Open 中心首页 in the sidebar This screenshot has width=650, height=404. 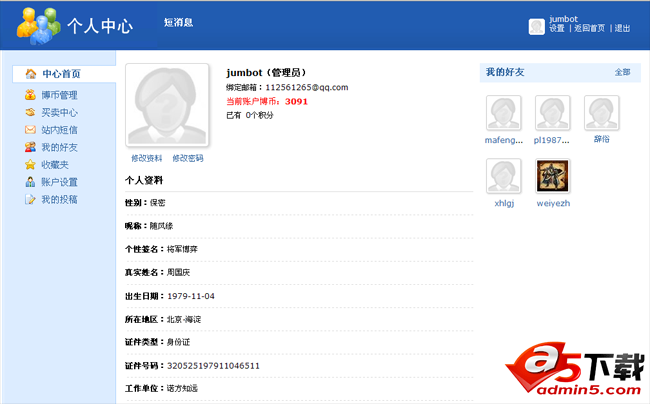tap(61, 74)
